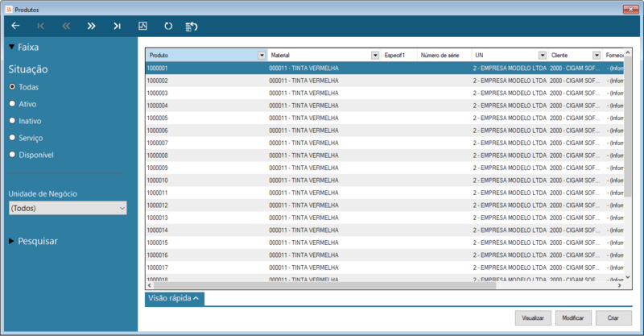Click next page double-chevron icon
644x336 pixels.
click(91, 26)
